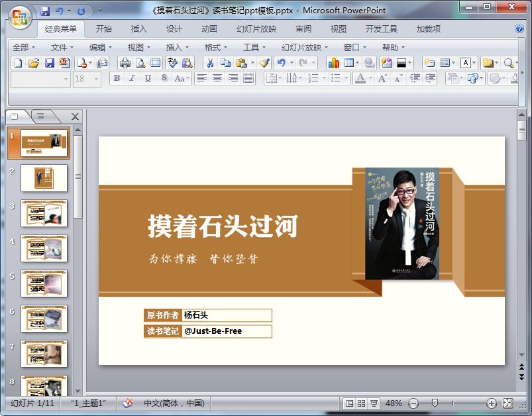Toggle Underline formatting
532x416 pixels.
[x=148, y=78]
